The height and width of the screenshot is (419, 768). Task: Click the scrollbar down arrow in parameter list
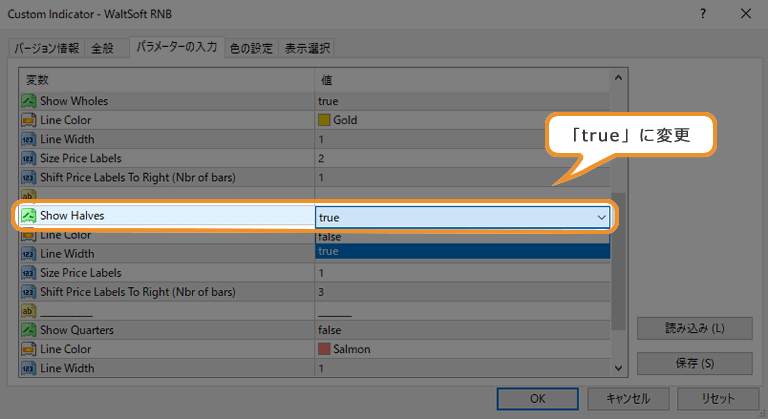(x=618, y=368)
